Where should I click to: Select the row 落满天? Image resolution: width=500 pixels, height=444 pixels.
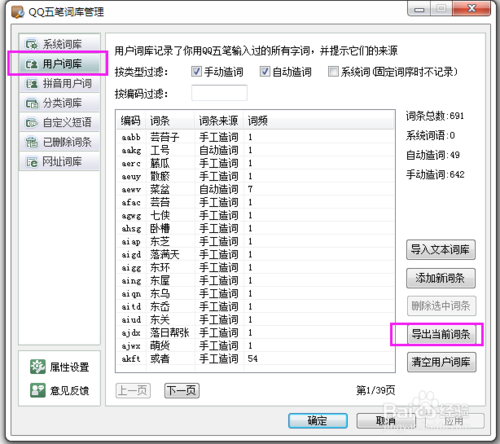pyautogui.click(x=255, y=254)
